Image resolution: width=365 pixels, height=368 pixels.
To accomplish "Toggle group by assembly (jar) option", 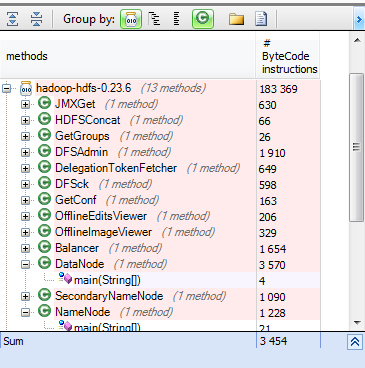I will pyautogui.click(x=131, y=19).
